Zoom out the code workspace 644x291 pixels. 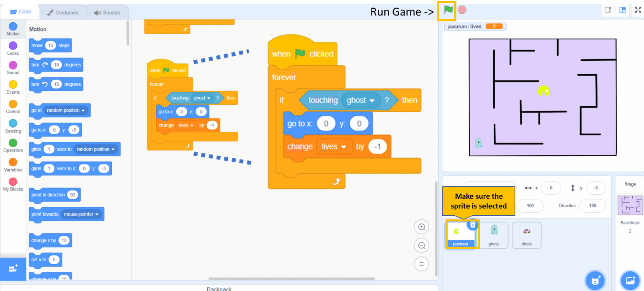pos(422,246)
